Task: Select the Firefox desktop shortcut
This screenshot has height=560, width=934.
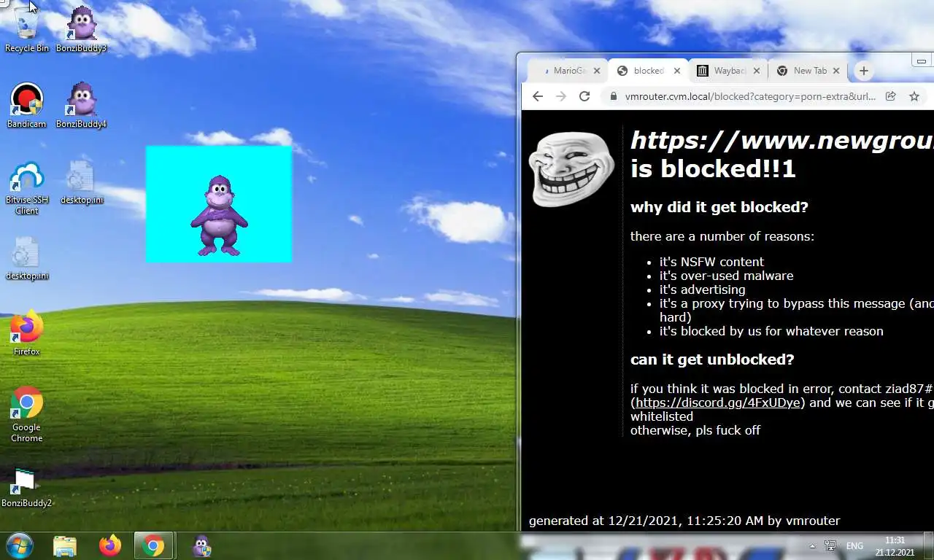Action: click(x=27, y=334)
